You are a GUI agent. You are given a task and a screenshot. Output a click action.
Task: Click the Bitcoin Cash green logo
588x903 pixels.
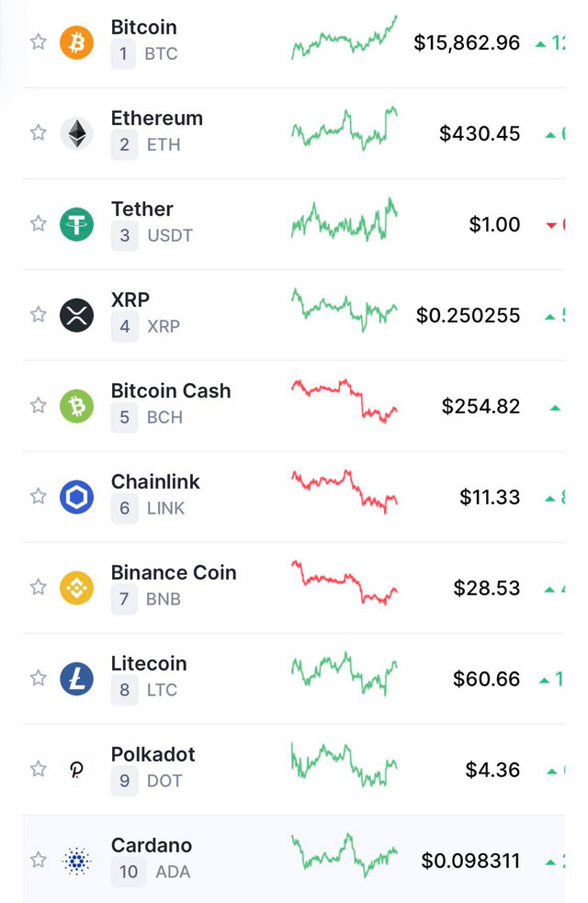tap(77, 404)
